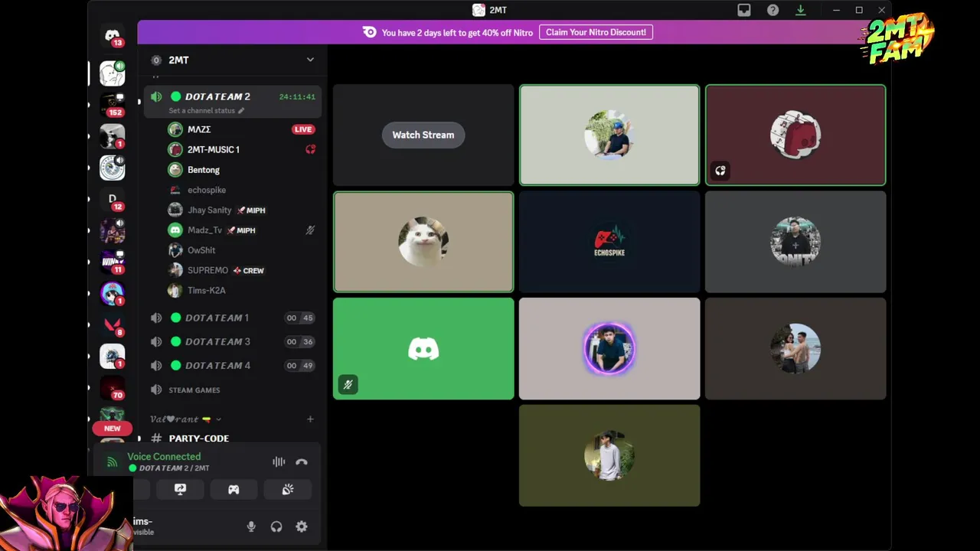Screen dimensions: 980x551
Task: Click the 24:11:41 call timer text
Action: click(297, 97)
